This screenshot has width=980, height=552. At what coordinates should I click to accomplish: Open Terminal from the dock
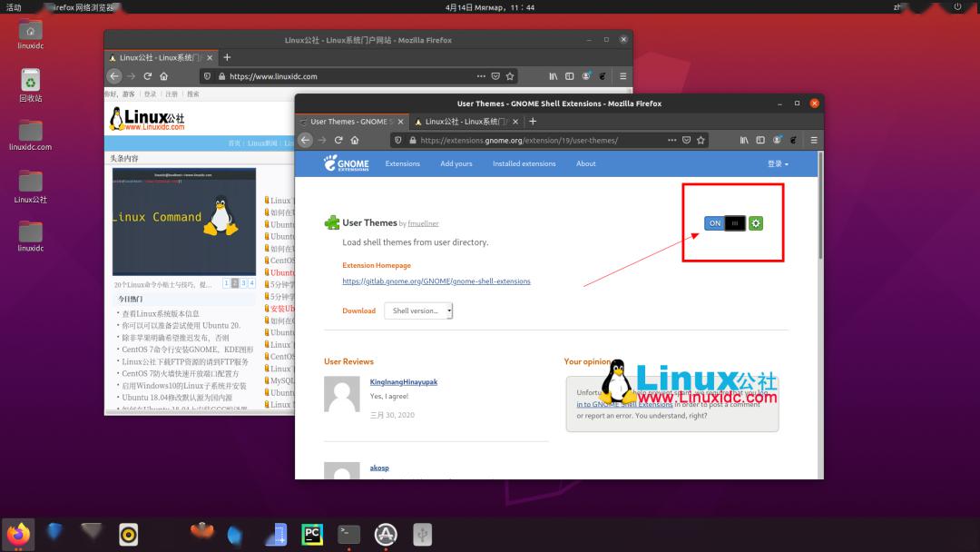(x=348, y=535)
